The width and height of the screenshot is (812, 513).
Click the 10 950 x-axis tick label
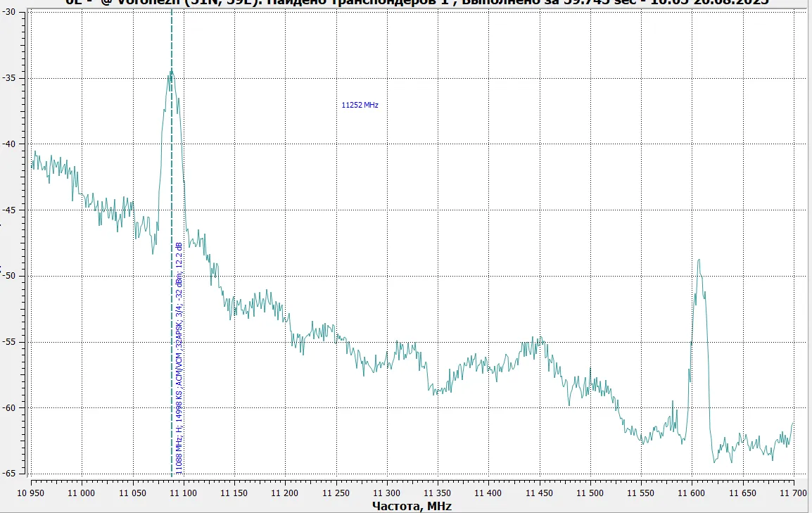pos(32,494)
